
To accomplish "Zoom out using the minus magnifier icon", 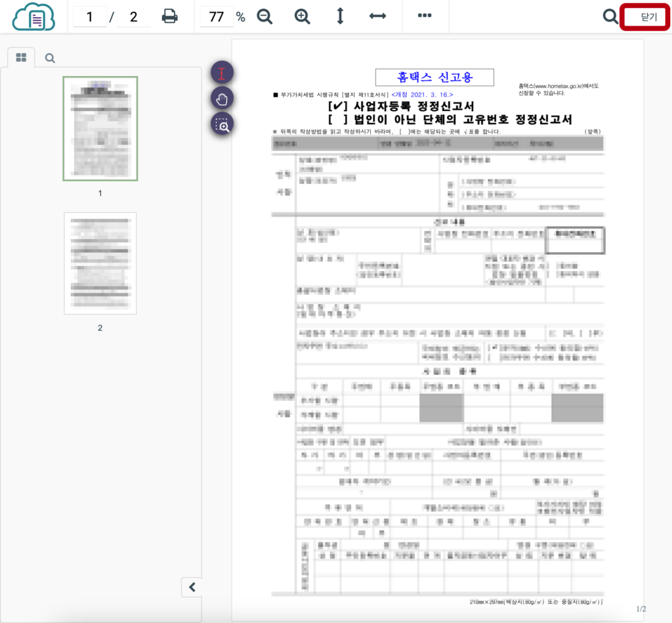I will (264, 17).
